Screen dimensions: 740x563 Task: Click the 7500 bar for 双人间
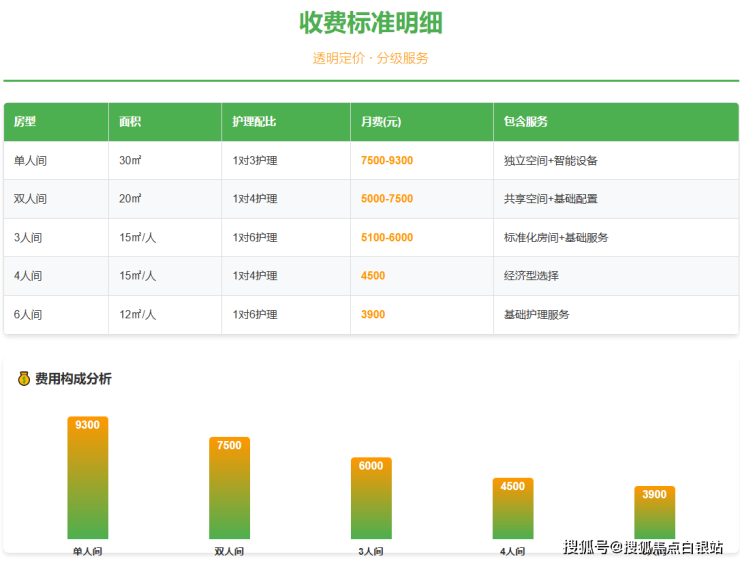pos(229,490)
